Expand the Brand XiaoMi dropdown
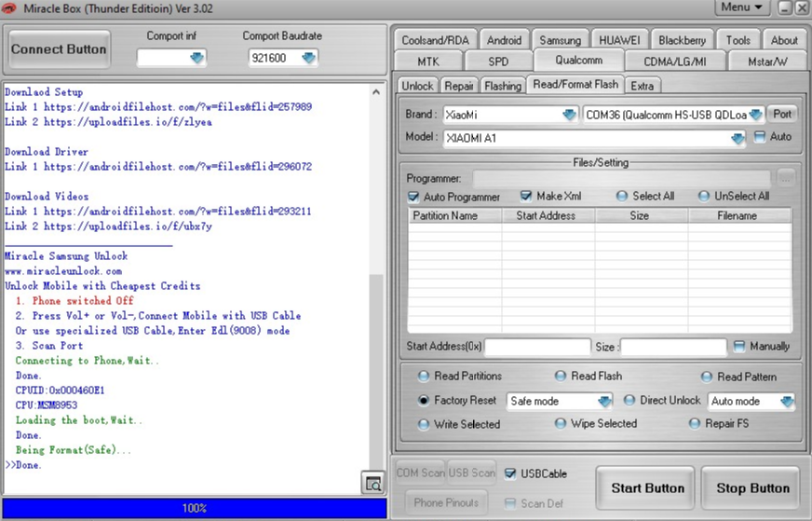 pyautogui.click(x=569, y=115)
